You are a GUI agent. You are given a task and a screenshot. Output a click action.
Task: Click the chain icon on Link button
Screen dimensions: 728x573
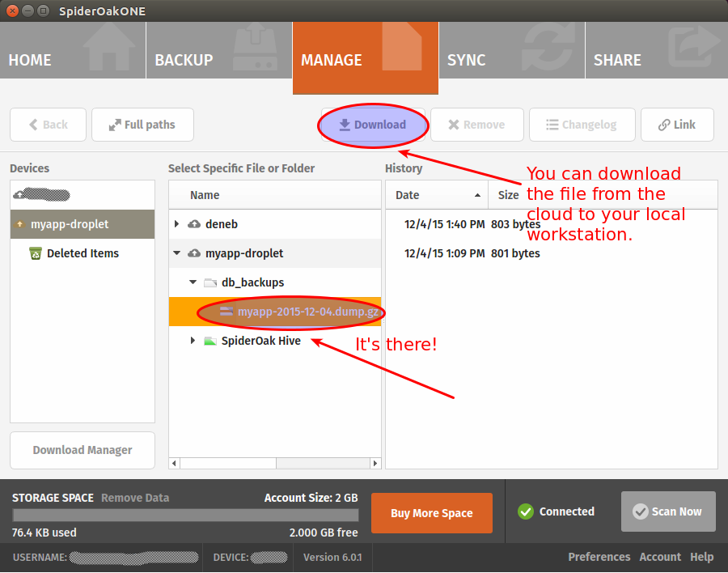coord(664,125)
